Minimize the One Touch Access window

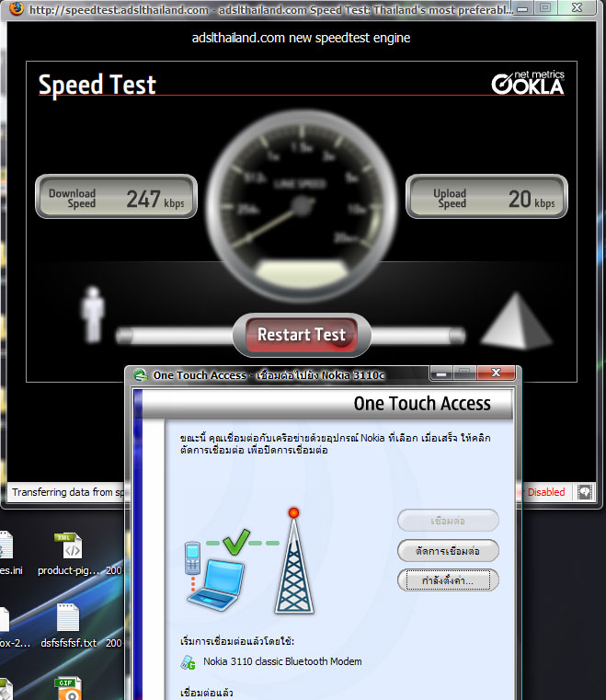[x=441, y=373]
